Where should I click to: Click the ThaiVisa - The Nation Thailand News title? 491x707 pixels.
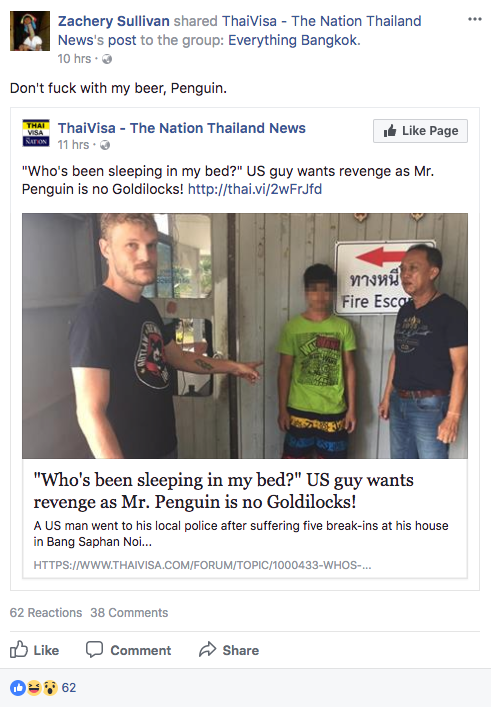point(182,128)
